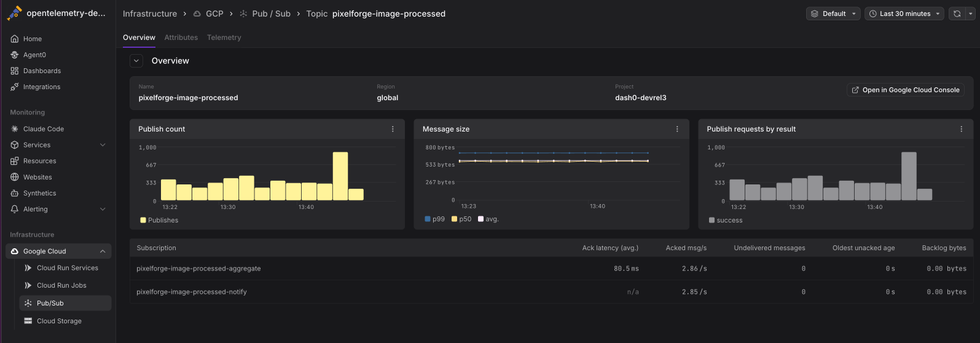Open Publish requests by result options menu

[962, 129]
